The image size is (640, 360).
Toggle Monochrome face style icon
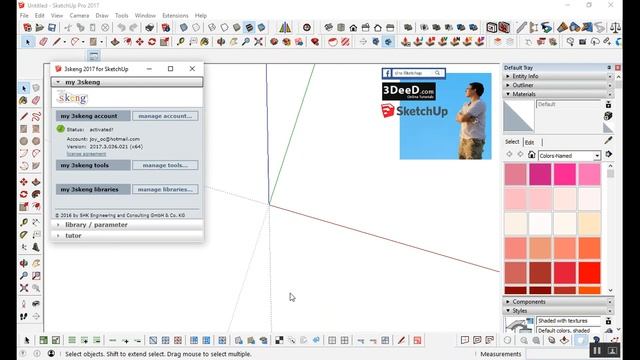pyautogui.click(x=261, y=28)
